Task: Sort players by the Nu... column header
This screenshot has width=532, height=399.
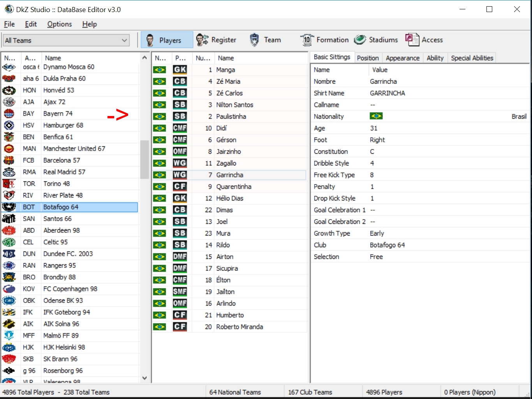Action: coord(203,58)
